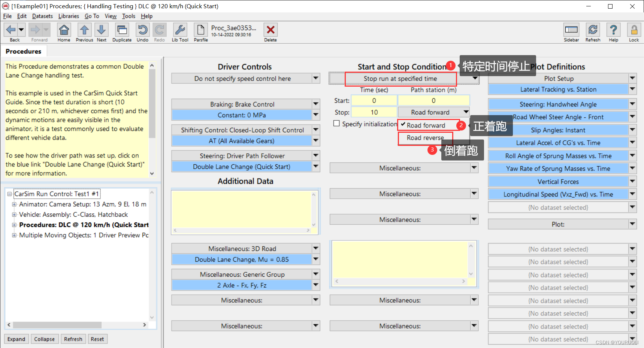Open Double Lane Change (Quick Start) link

(x=242, y=167)
